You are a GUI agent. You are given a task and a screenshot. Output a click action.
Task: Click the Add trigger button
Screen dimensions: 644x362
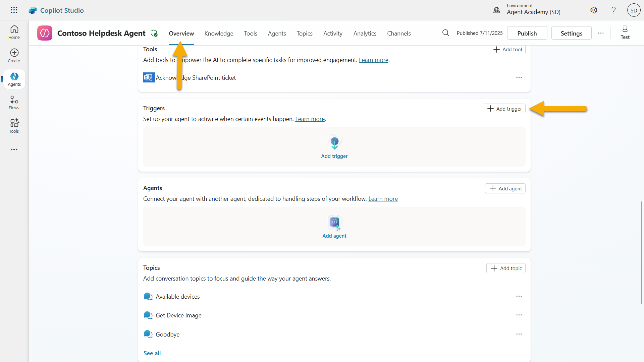[504, 109]
